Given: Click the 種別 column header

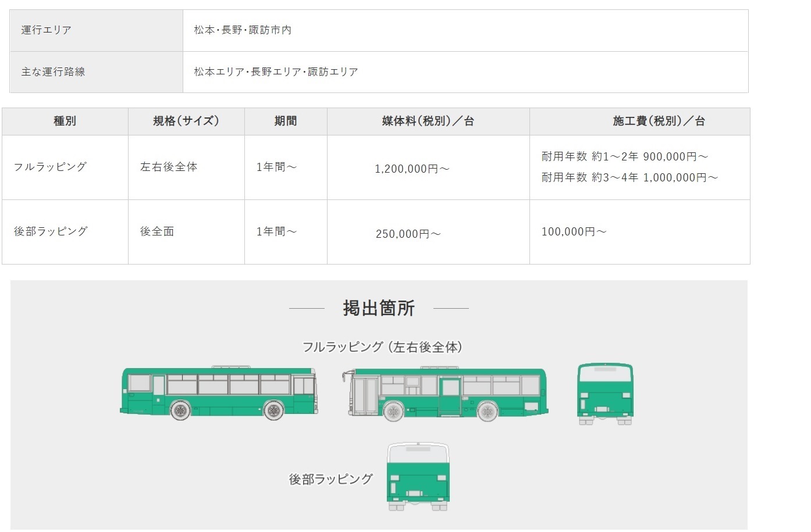Looking at the screenshot, I should pos(65,121).
